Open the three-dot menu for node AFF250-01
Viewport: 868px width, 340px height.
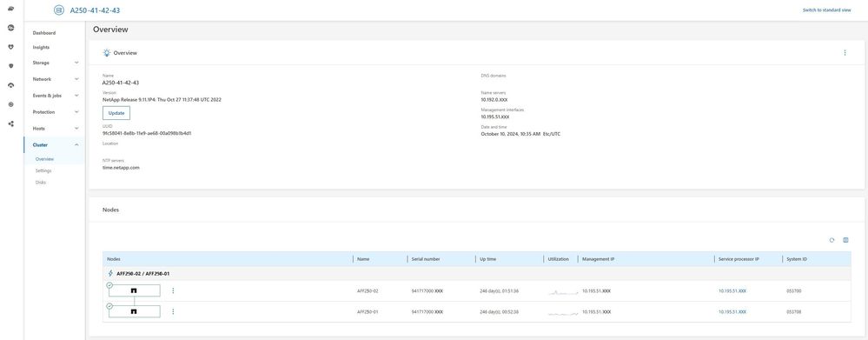click(173, 311)
